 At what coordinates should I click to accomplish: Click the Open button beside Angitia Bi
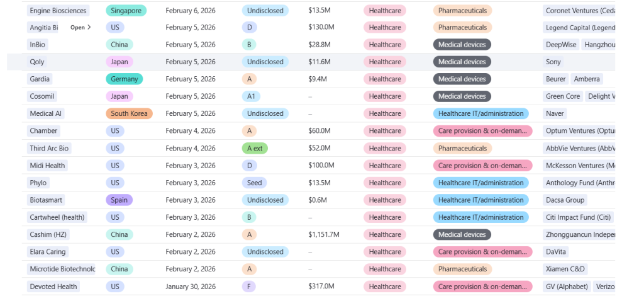[80, 28]
